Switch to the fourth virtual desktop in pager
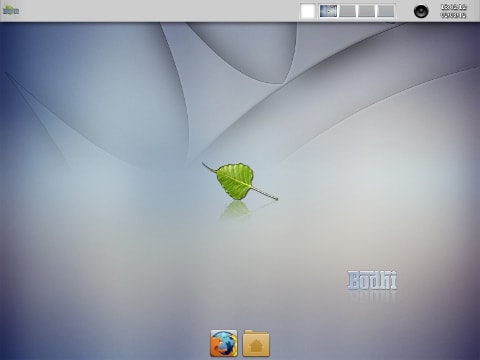The image size is (480, 360). pos(386,11)
